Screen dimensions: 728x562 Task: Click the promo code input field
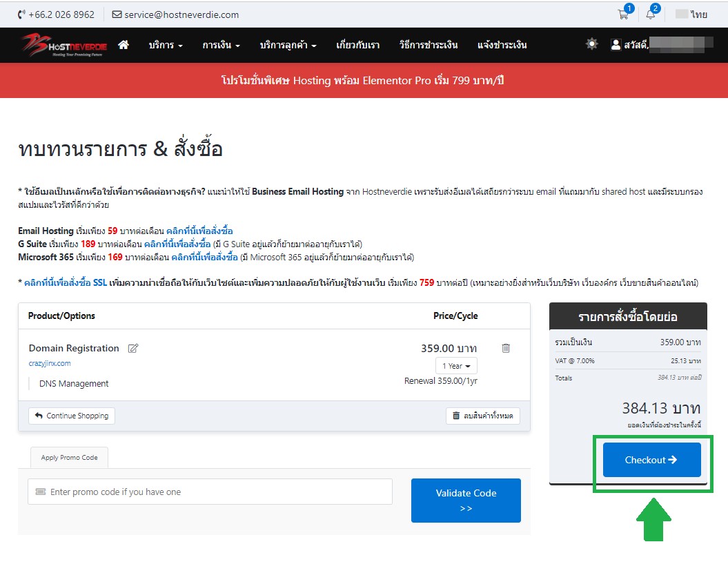pyautogui.click(x=210, y=492)
